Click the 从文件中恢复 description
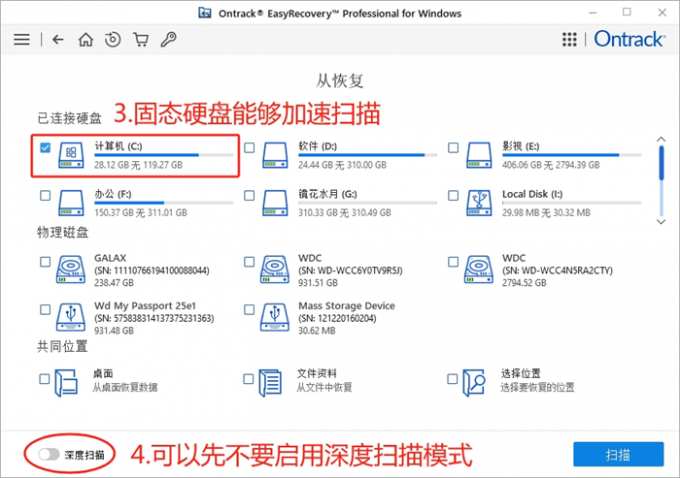The width and height of the screenshot is (680, 478). point(324,387)
